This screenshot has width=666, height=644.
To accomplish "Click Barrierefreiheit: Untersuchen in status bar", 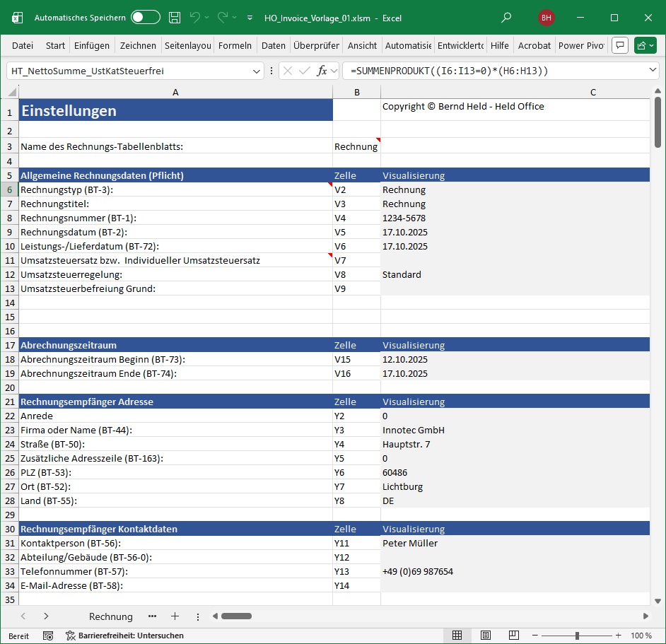I will [124, 636].
